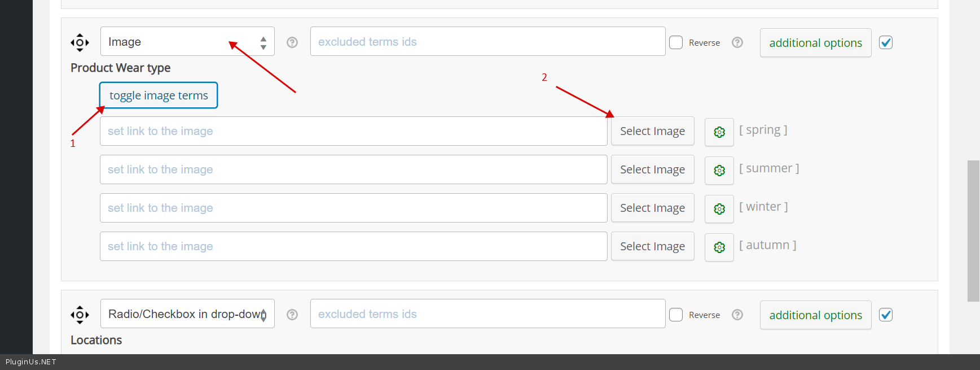Open the gear settings for the summer term
980x370 pixels.
pos(719,171)
